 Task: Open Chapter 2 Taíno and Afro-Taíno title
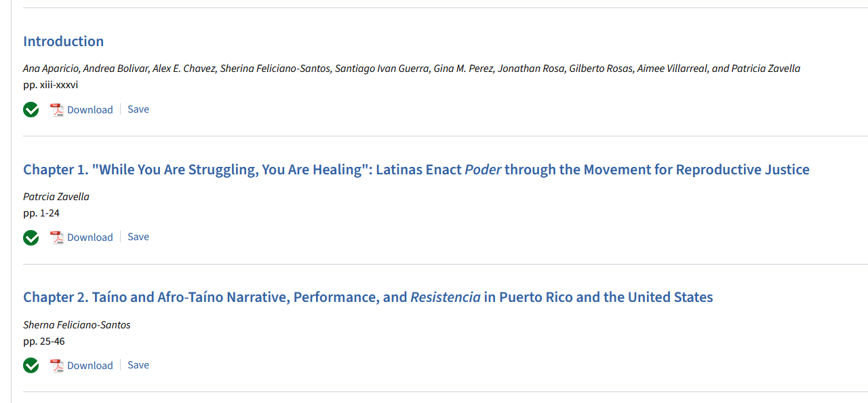pyautogui.click(x=368, y=297)
